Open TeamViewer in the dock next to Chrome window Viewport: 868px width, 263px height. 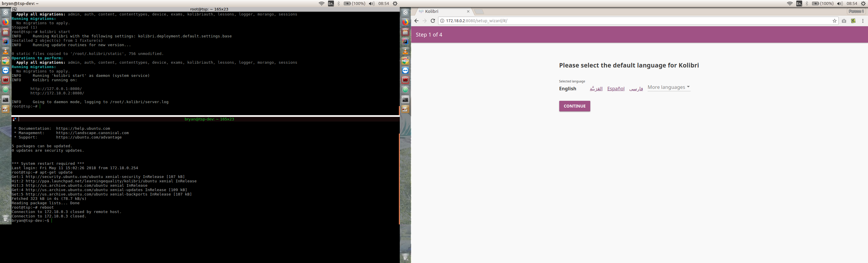[405, 70]
